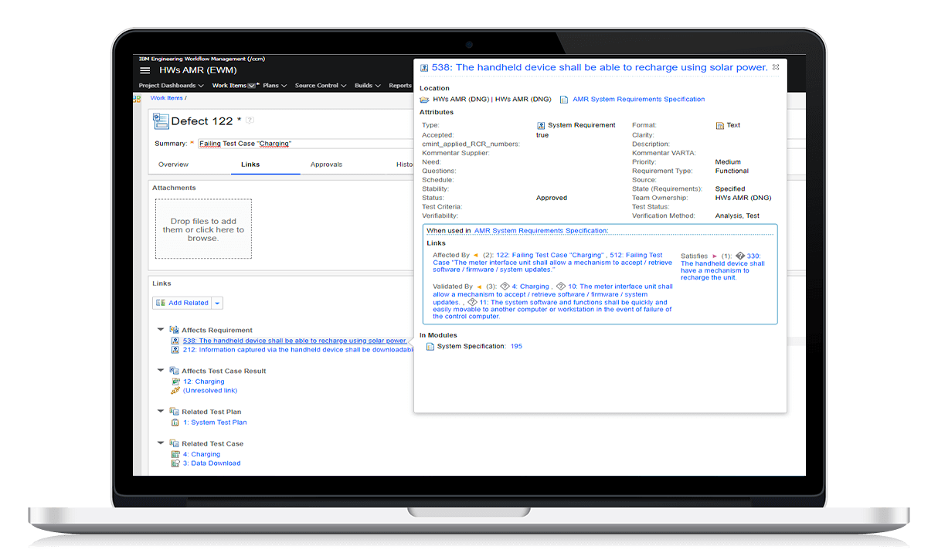Click the Defect 122 work item icon

pyautogui.click(x=160, y=121)
